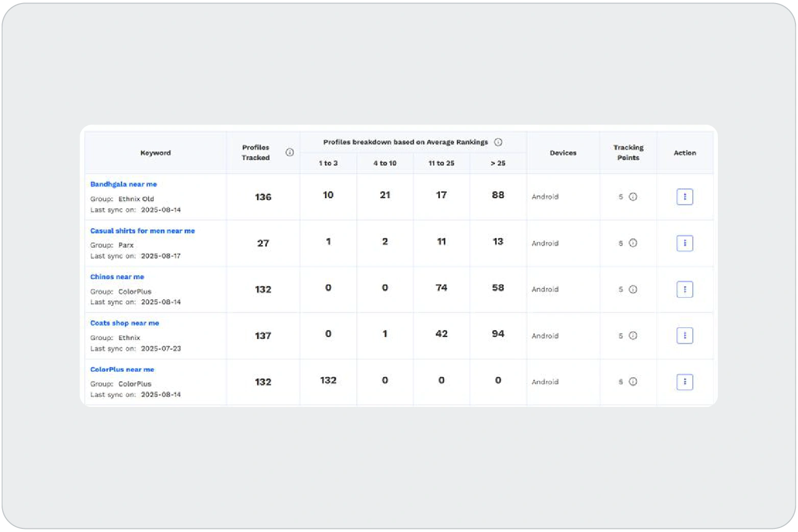This screenshot has height=532, width=798.
Task: Open action menu for Chinos near me
Action: 684,289
